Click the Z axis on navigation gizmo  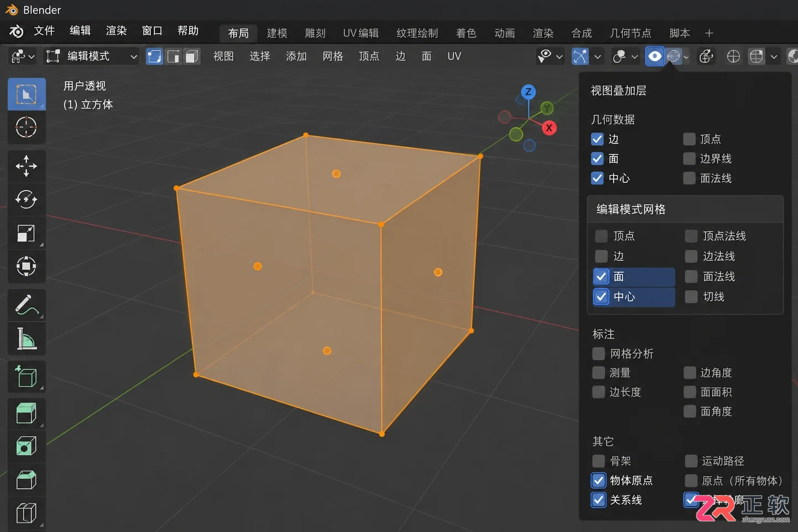tap(529, 92)
